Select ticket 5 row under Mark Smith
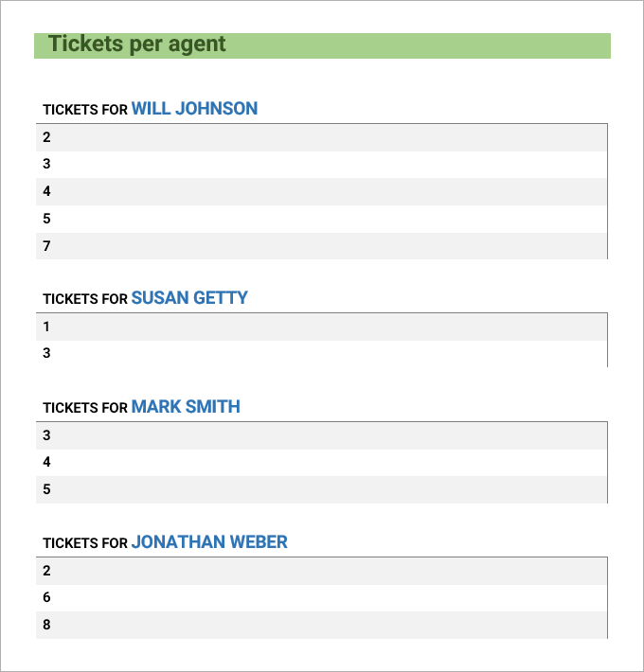Image resolution: width=644 pixels, height=672 pixels. tap(321, 490)
